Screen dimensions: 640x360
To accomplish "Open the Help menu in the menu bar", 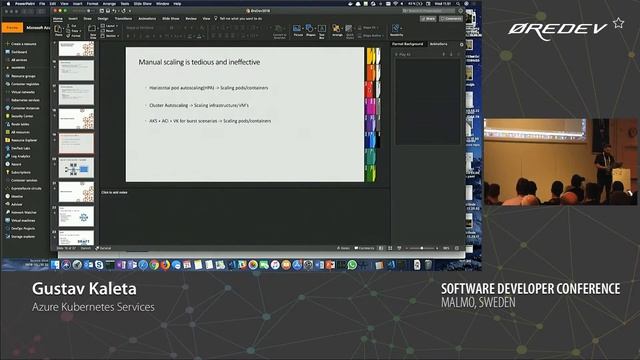I will click(177, 4).
